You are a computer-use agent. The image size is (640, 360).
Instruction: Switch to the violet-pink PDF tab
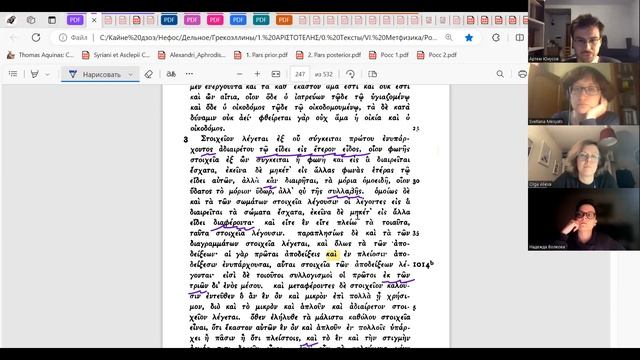tap(192, 20)
